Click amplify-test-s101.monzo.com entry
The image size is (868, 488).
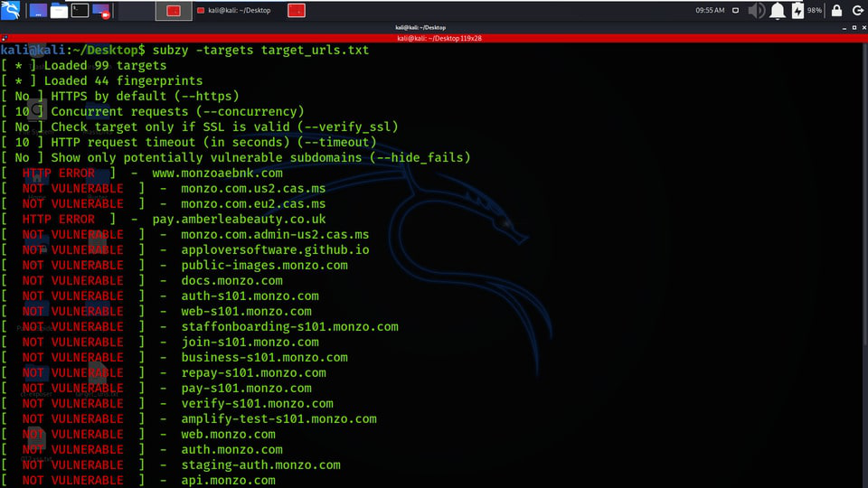(279, 419)
